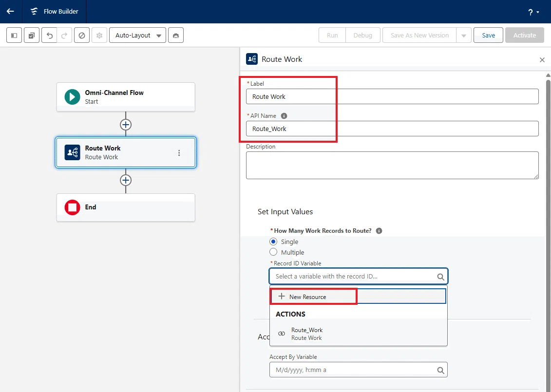Click the End label on canvas

point(90,207)
